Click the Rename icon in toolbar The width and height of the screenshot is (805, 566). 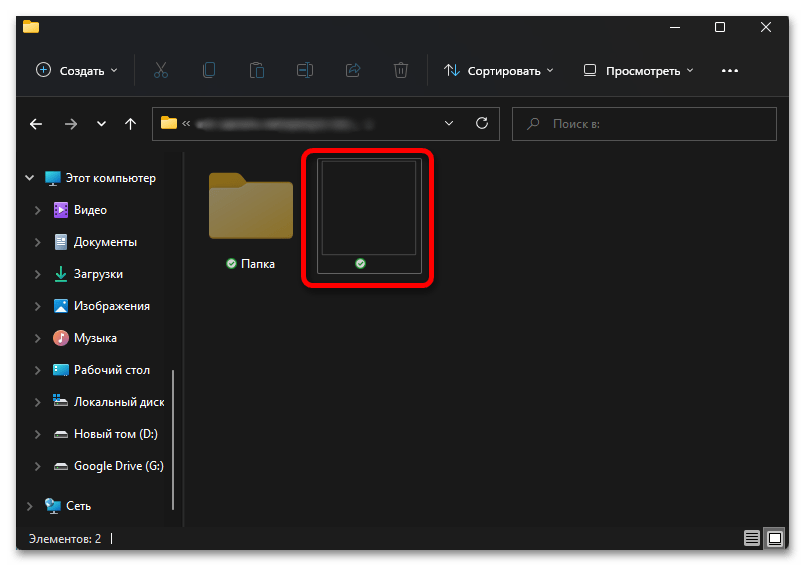click(x=304, y=71)
